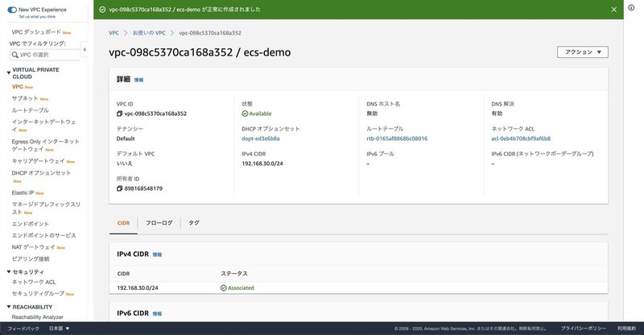Open ルートテーブル in sidebar
The width and height of the screenshot is (644, 335).
(x=31, y=110)
